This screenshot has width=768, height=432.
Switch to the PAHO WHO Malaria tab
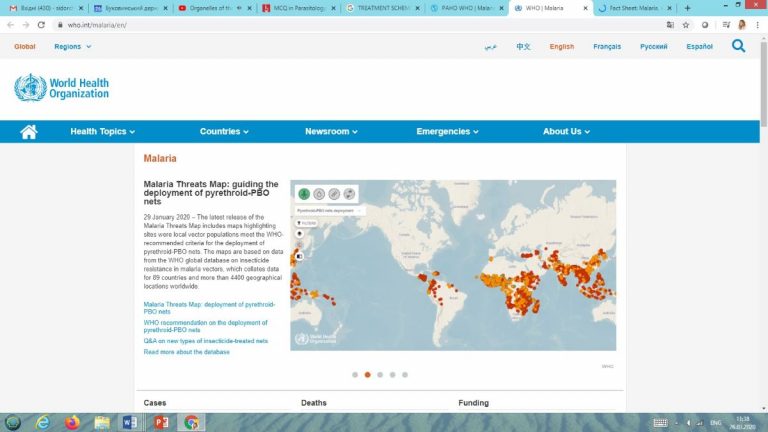[x=466, y=8]
